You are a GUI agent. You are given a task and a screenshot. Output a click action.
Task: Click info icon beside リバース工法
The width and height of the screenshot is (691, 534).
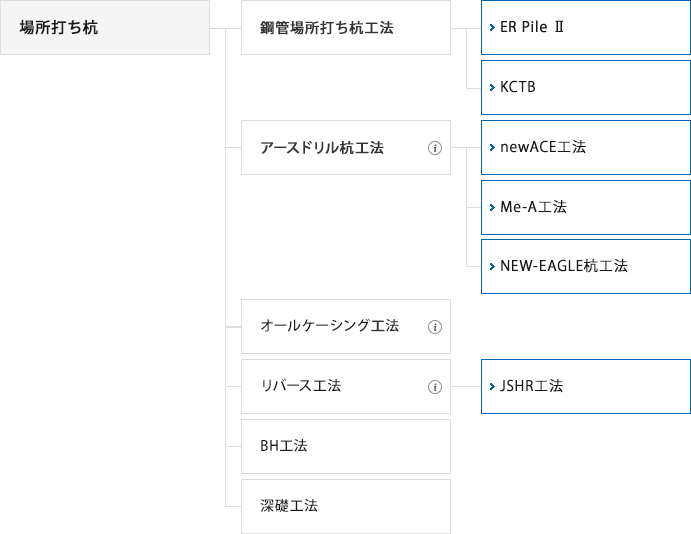(x=435, y=387)
